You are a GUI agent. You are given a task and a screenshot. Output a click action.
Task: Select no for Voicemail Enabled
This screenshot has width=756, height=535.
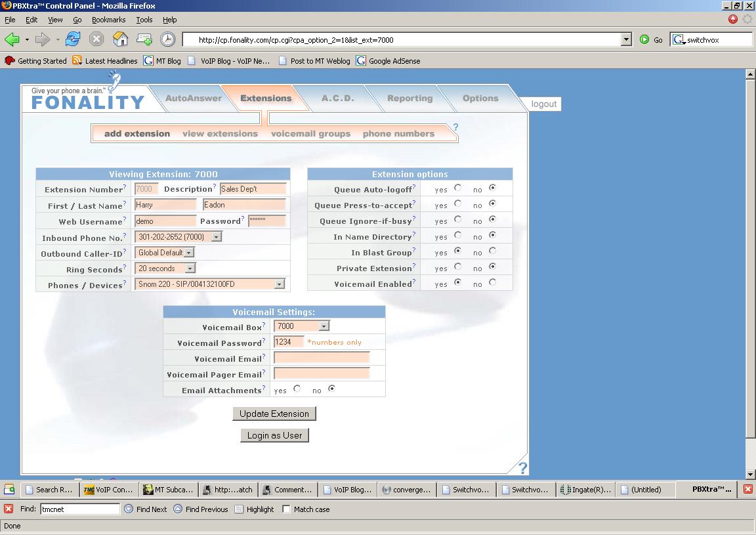(x=492, y=283)
